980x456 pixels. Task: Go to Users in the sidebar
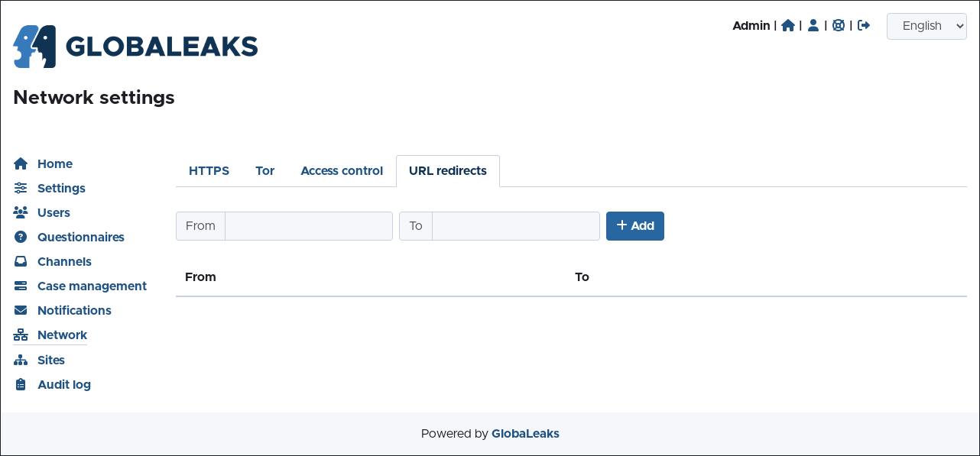pyautogui.click(x=54, y=212)
